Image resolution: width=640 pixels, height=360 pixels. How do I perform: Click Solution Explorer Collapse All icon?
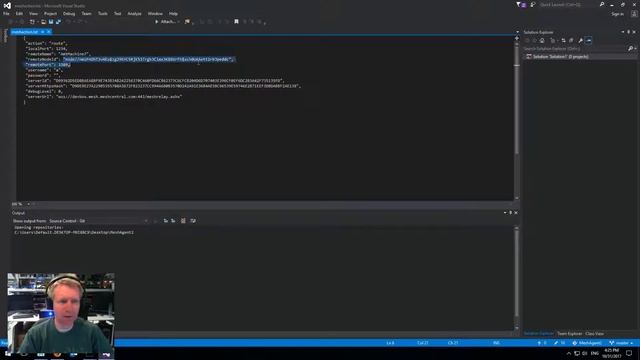[x=571, y=40]
